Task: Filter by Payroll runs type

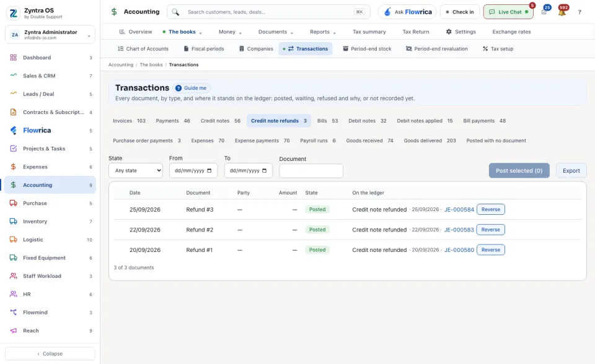Action: (318, 141)
